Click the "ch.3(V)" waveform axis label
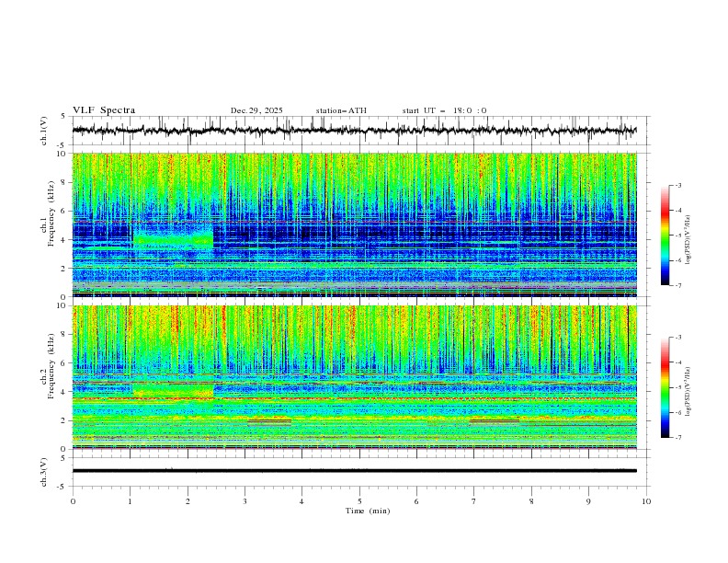Image resolution: width=728 pixels, height=563 pixels. coord(43,472)
